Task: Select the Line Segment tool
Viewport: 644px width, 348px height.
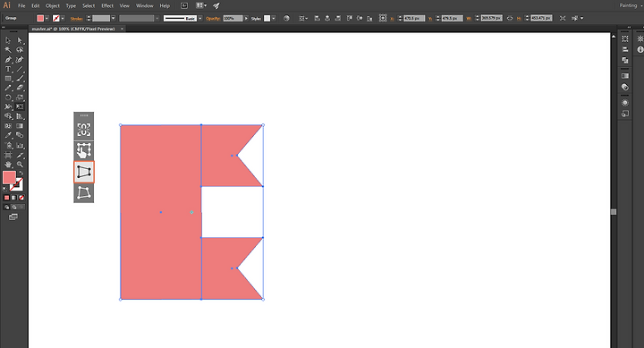Action: [20, 69]
